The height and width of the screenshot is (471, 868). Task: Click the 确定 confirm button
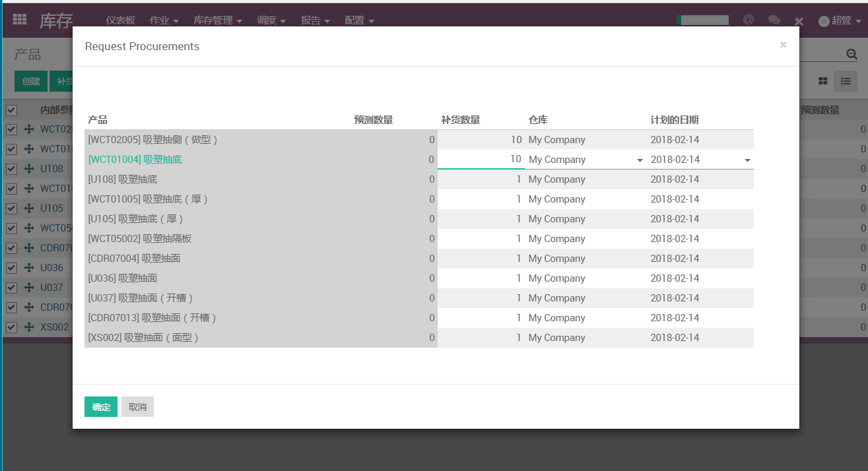click(x=101, y=407)
